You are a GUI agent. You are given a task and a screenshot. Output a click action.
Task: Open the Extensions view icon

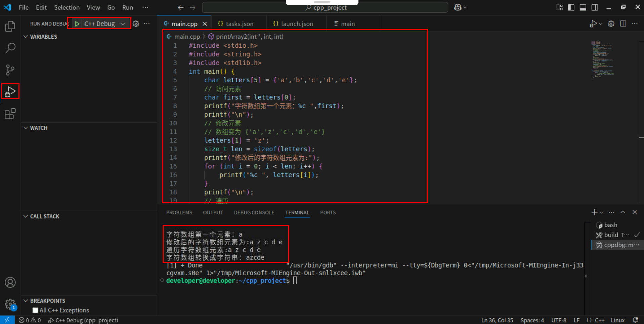[x=10, y=114]
